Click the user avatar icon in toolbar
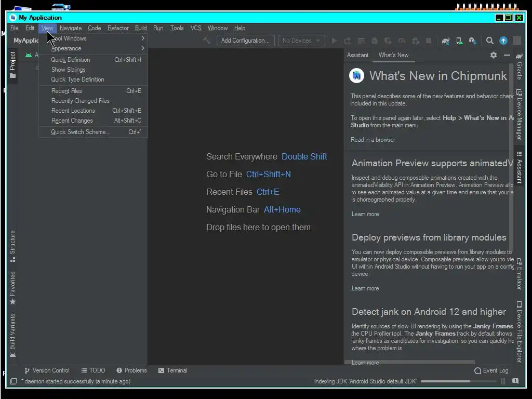Viewport: 532px width, 399px height. pyautogui.click(x=517, y=41)
